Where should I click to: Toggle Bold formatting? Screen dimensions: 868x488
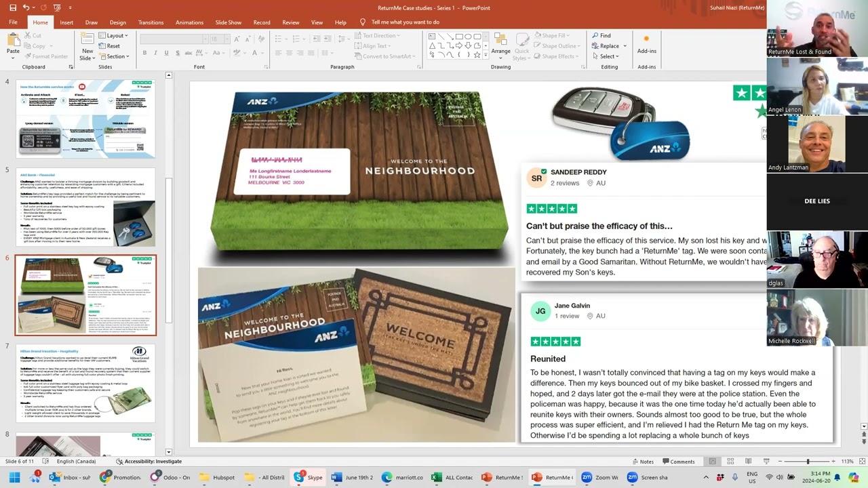tap(144, 53)
